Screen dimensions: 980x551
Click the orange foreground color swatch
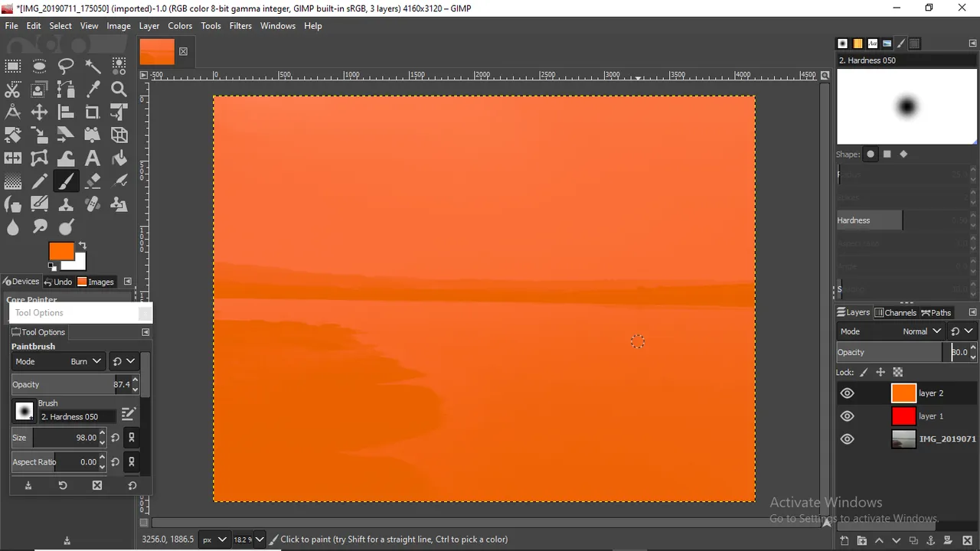[60, 251]
